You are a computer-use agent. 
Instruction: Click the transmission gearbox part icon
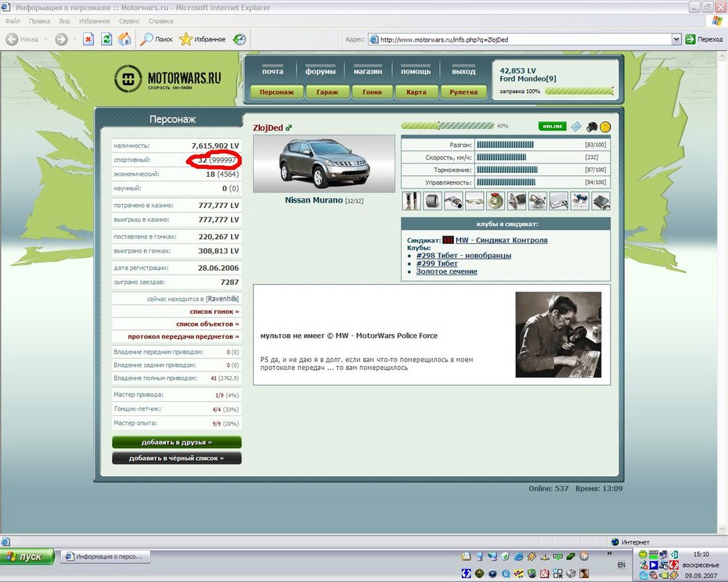(517, 201)
